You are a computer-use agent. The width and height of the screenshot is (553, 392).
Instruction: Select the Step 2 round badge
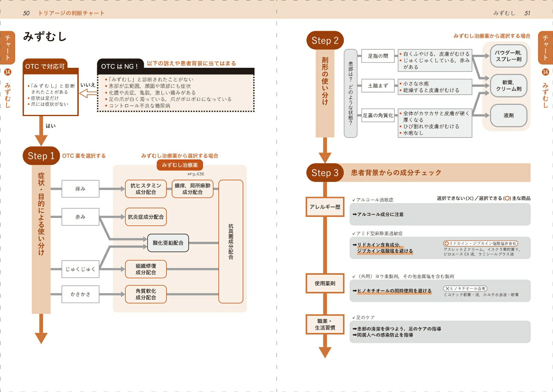pos(325,40)
